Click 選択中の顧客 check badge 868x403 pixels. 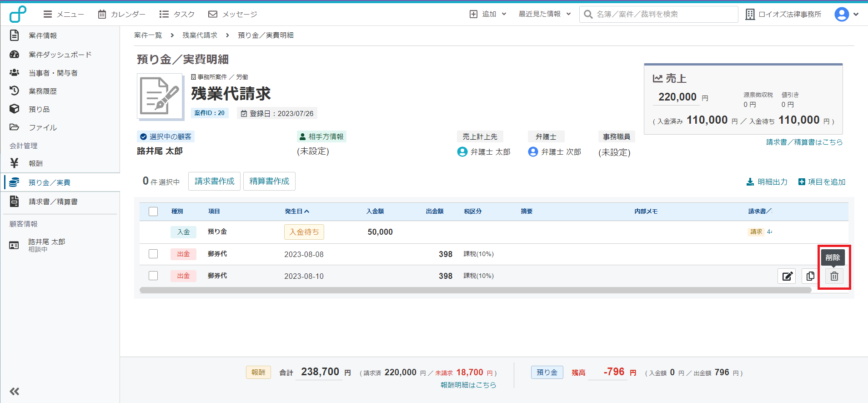coord(166,136)
